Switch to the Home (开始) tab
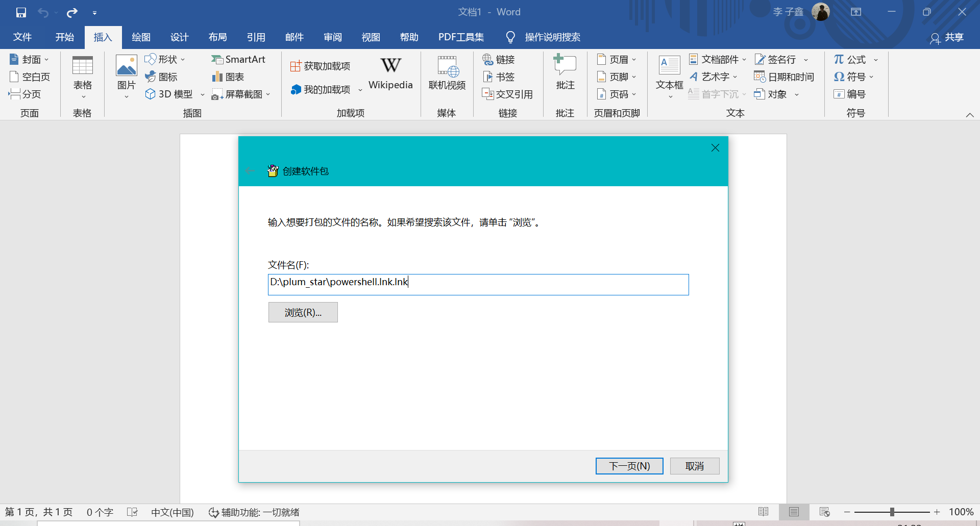The image size is (980, 526). tap(65, 37)
